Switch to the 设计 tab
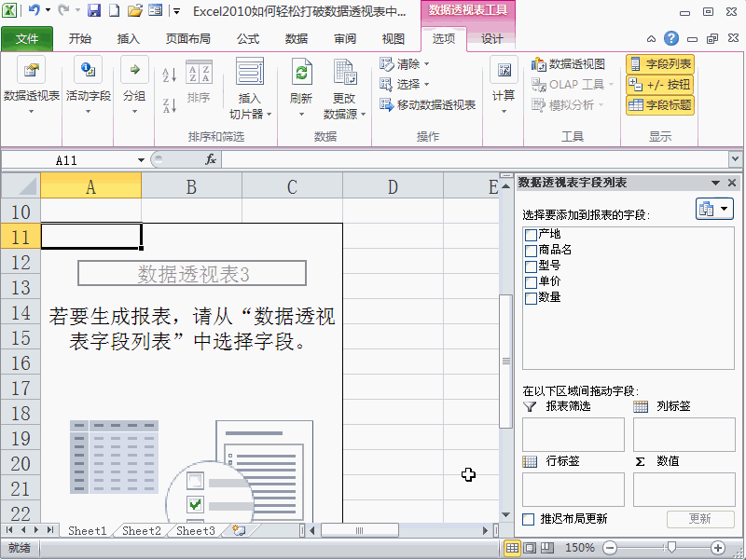This screenshot has height=560, width=746. pos(491,38)
